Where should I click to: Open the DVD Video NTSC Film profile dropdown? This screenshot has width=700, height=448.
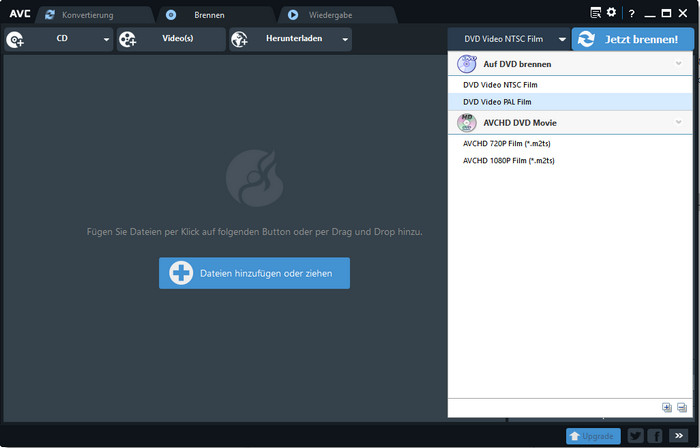coord(509,39)
